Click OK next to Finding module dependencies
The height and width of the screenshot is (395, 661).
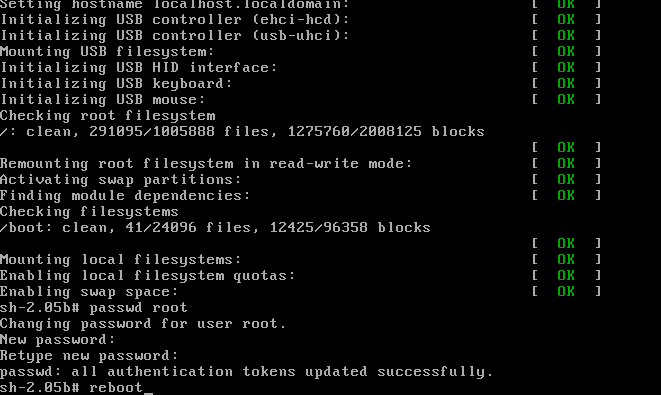point(566,196)
